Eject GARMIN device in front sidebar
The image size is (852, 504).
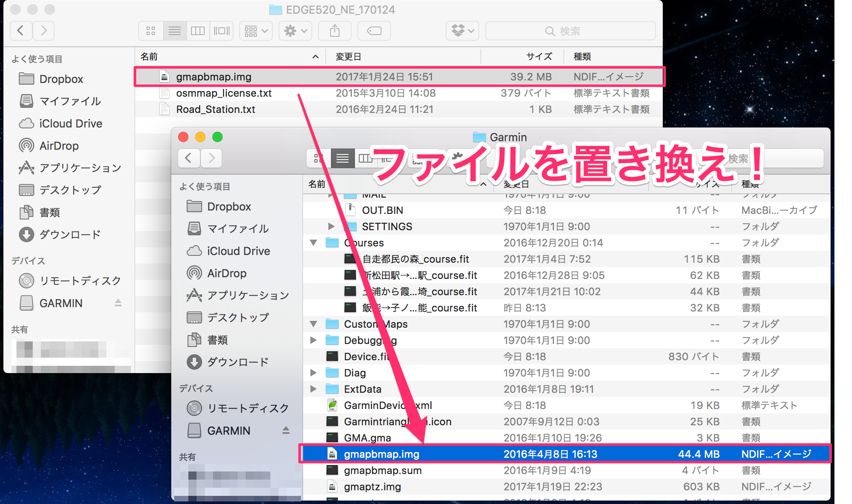pos(286,430)
